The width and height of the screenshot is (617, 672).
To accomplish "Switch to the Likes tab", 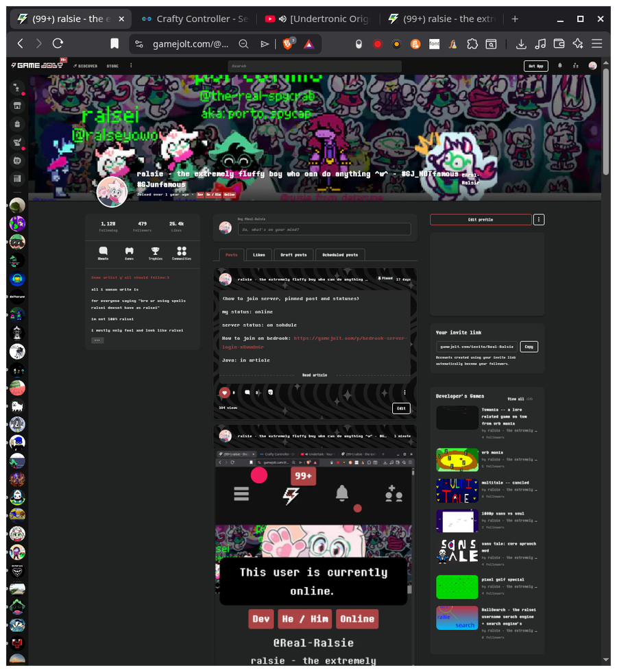I will [259, 255].
